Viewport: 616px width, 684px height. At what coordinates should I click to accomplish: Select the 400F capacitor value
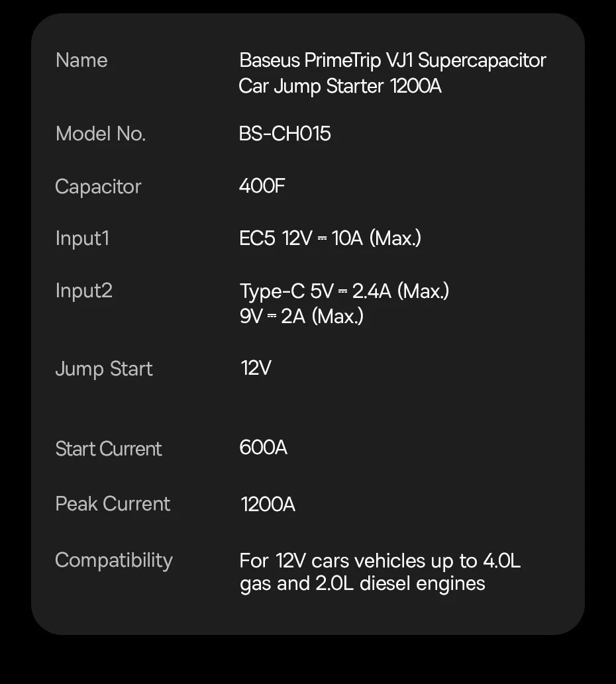[x=262, y=186]
